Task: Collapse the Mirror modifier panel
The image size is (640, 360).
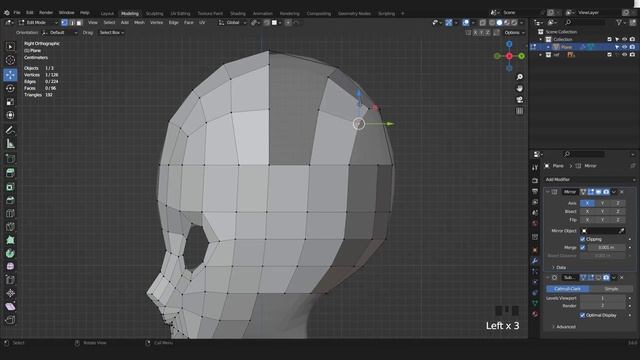Action: coord(548,192)
